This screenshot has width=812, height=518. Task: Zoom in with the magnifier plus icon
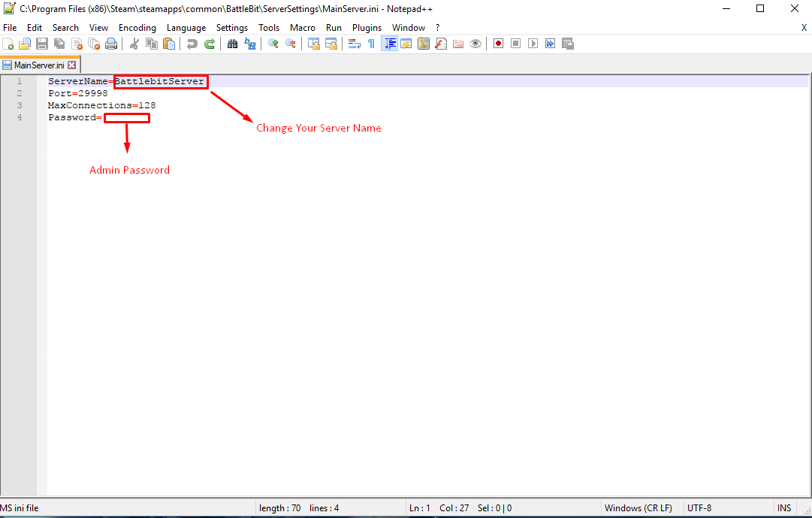(x=273, y=44)
